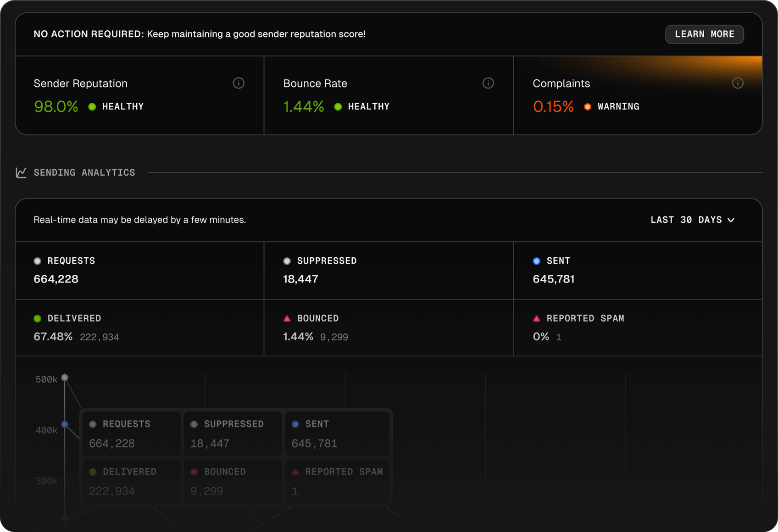Click the chevron beside Last 30 Days
Image resolution: width=778 pixels, height=532 pixels.
pos(731,221)
